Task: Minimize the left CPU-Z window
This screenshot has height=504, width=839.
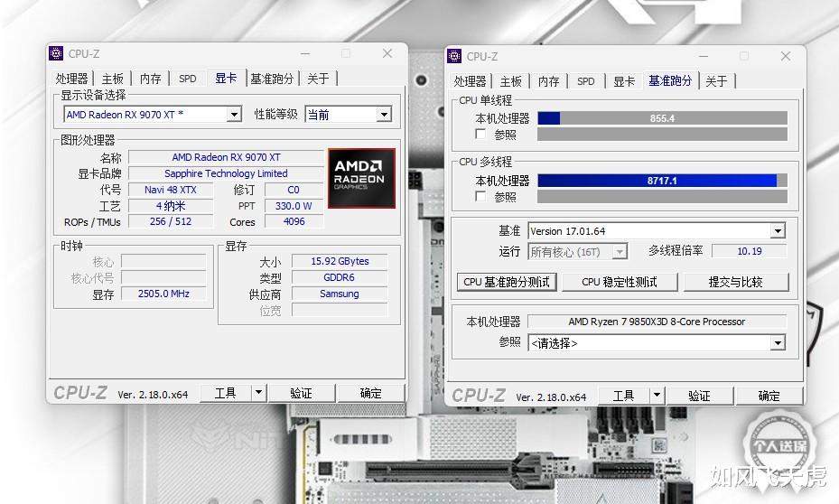Action: pyautogui.click(x=305, y=53)
